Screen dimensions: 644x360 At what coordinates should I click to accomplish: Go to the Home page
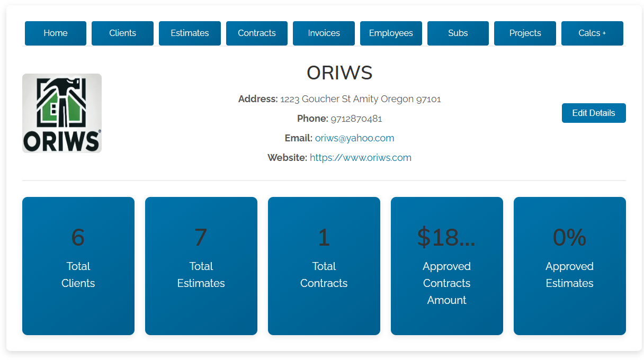click(56, 33)
